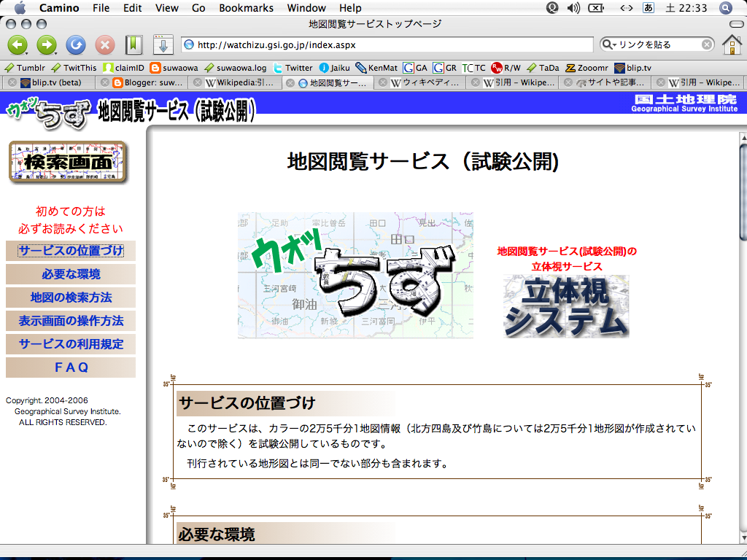Go back with the green Back arrow

coord(18,45)
